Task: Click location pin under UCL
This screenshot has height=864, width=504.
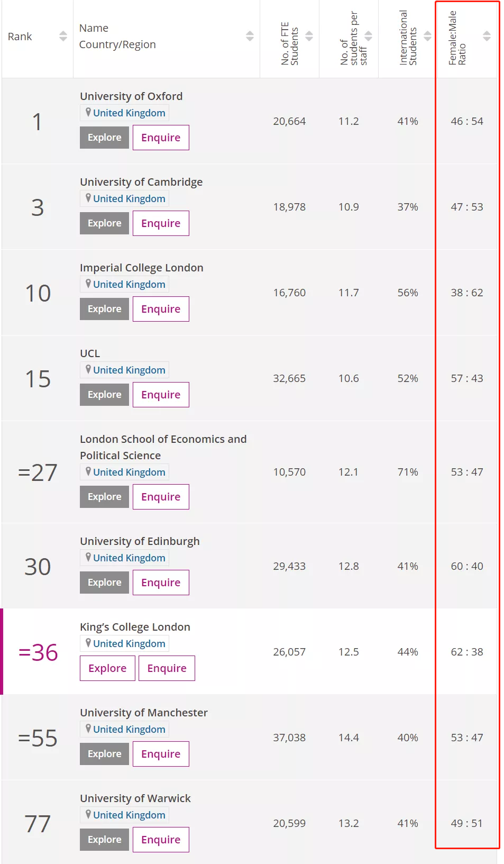Action: click(88, 369)
